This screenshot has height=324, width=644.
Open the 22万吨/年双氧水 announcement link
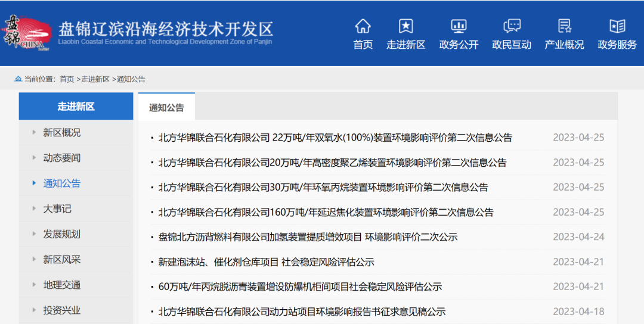(x=335, y=138)
